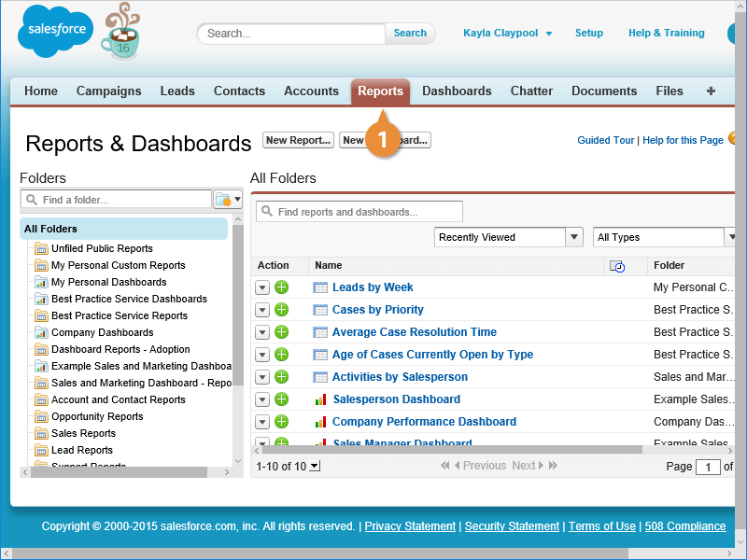Screen dimensions: 747x560
Task: Select the Reports tab
Action: coord(380,91)
